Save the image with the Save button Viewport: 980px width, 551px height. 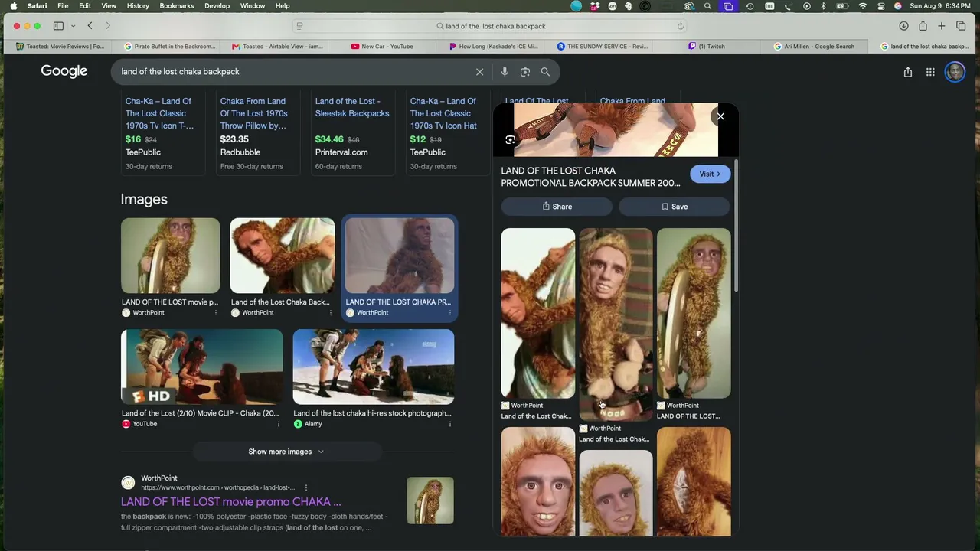(674, 207)
